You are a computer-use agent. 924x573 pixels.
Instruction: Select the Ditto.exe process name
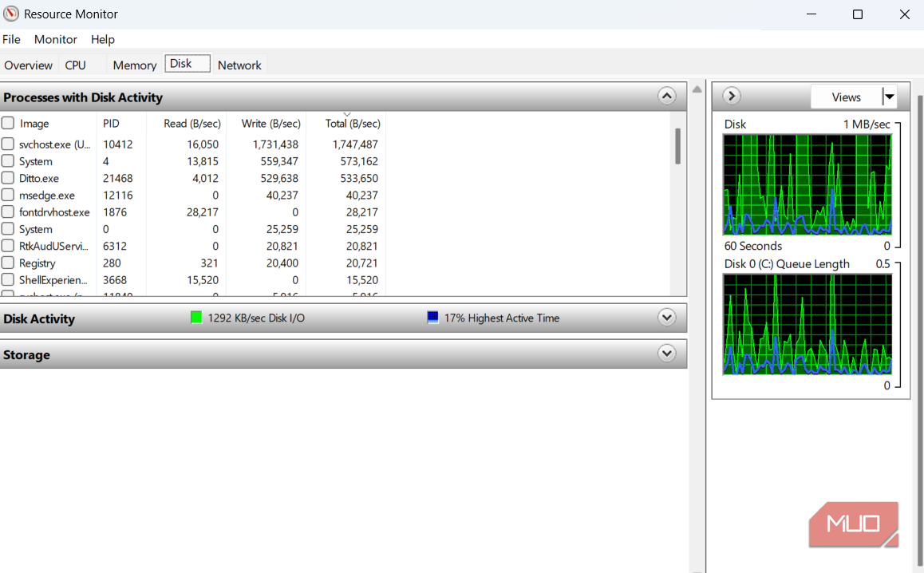click(x=39, y=178)
